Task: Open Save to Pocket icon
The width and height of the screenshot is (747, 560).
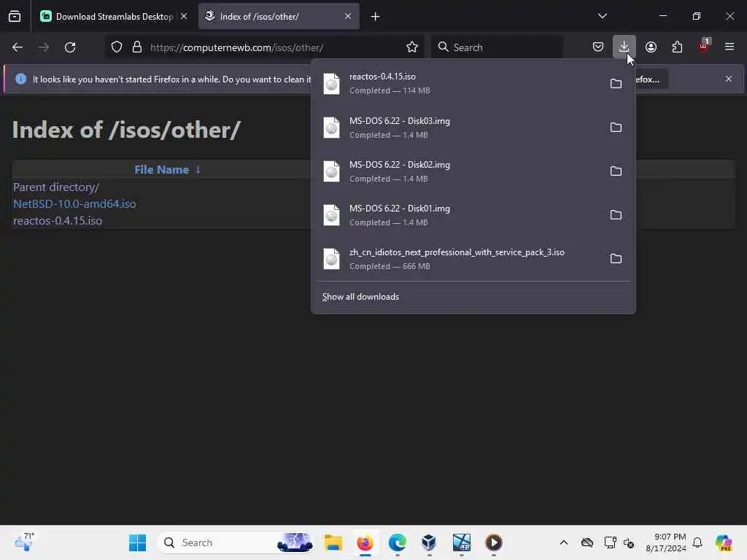Action: pos(598,47)
